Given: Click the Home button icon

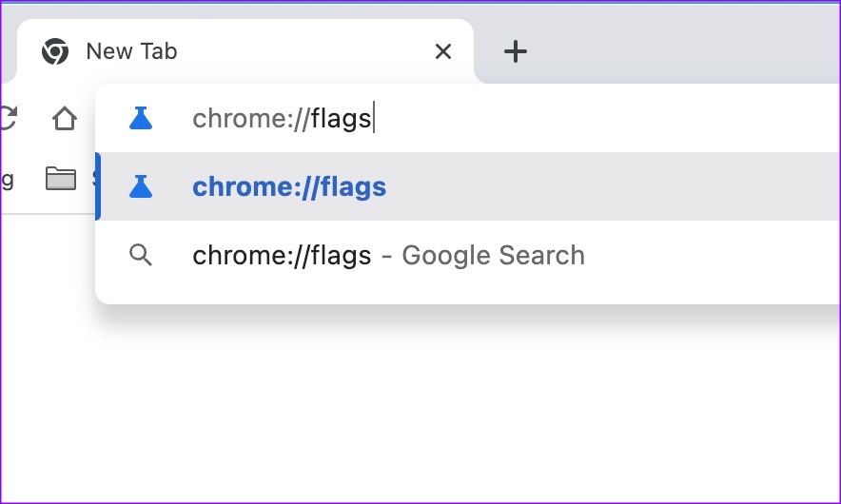Looking at the screenshot, I should (x=64, y=119).
